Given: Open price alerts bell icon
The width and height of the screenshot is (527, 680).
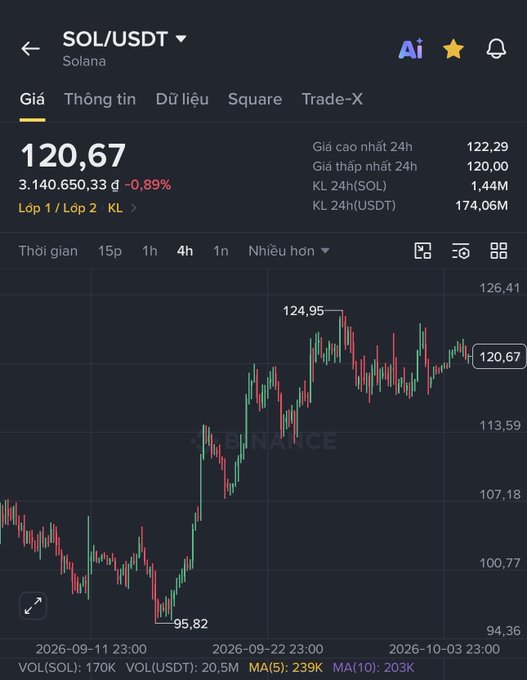Looking at the screenshot, I should tap(496, 49).
